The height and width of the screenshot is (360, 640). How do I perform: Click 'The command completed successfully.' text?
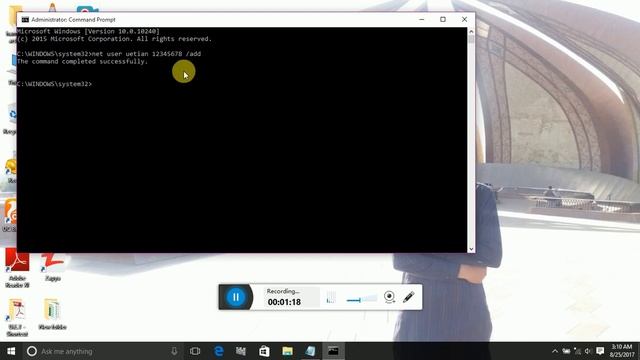[x=82, y=61]
